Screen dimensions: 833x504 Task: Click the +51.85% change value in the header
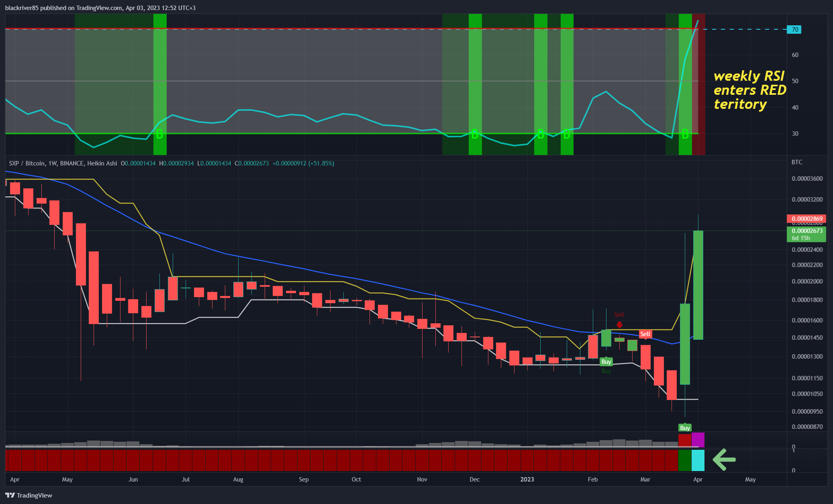tap(321, 163)
